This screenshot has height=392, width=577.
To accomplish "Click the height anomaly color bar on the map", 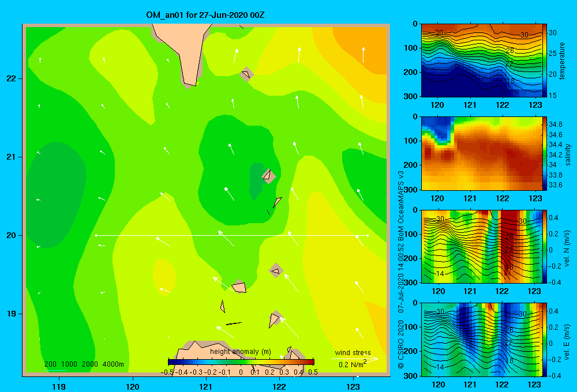I will pos(241,362).
